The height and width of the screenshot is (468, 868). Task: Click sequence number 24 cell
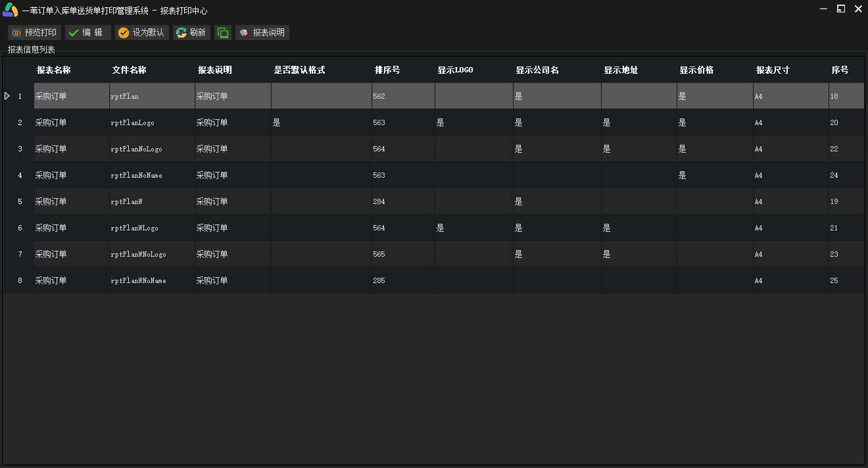click(846, 175)
